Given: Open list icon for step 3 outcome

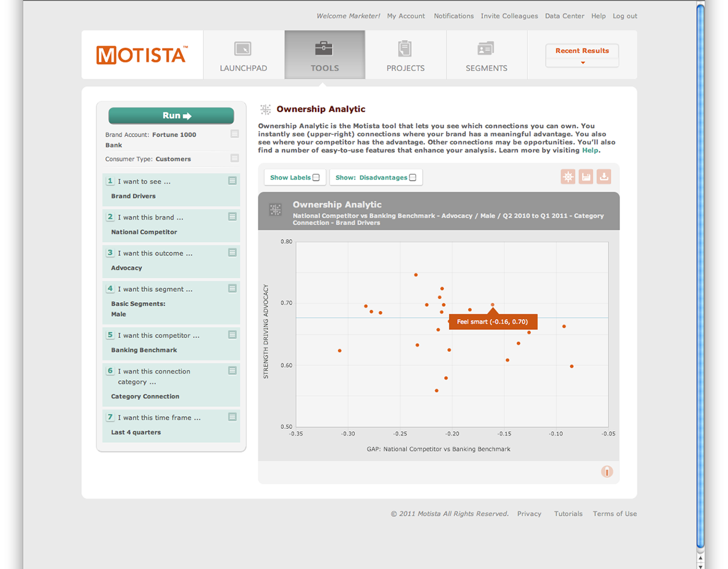Looking at the screenshot, I should pyautogui.click(x=232, y=252).
